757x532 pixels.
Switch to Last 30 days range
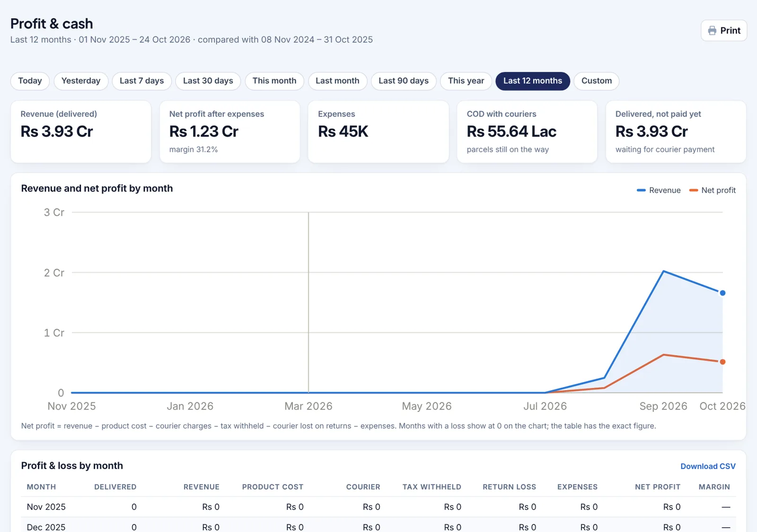click(x=208, y=81)
